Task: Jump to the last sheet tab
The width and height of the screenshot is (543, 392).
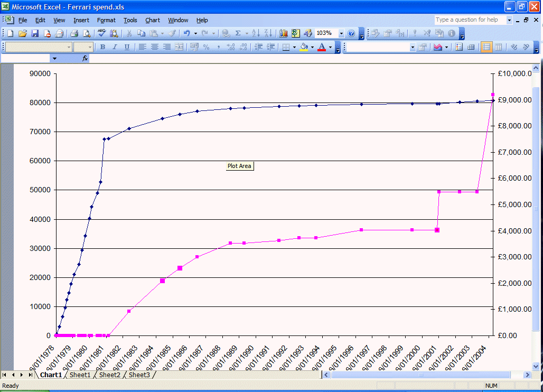Action: (31, 375)
